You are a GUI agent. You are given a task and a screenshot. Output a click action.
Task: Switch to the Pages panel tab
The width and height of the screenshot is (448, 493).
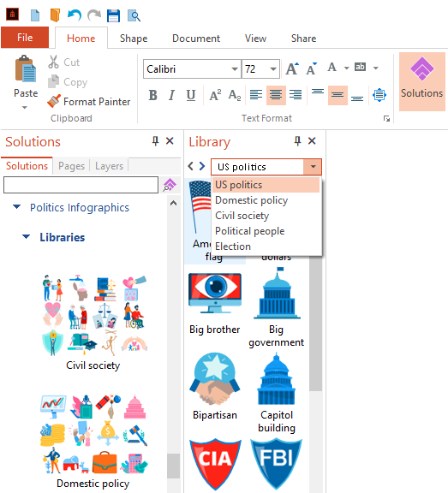pyautogui.click(x=71, y=166)
